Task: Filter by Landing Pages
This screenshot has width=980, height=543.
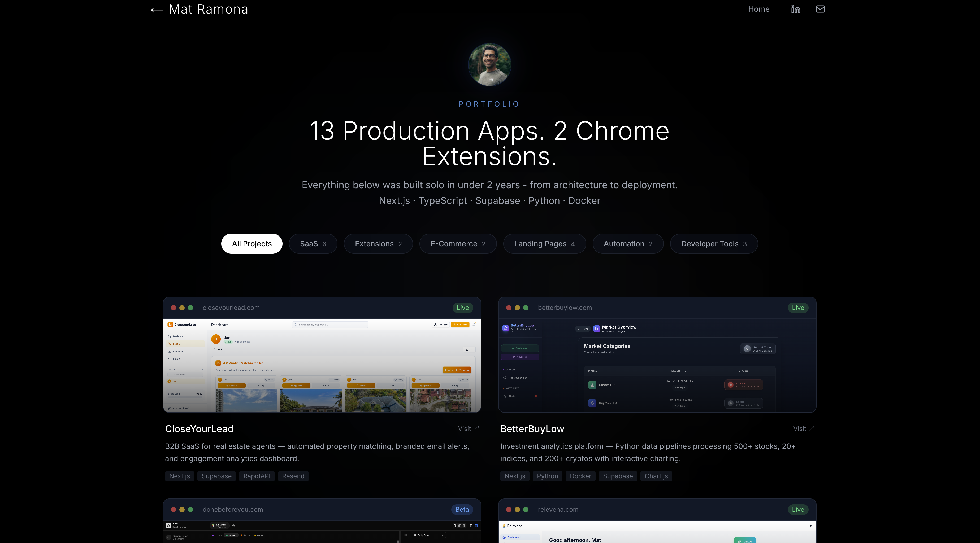Action: point(544,244)
